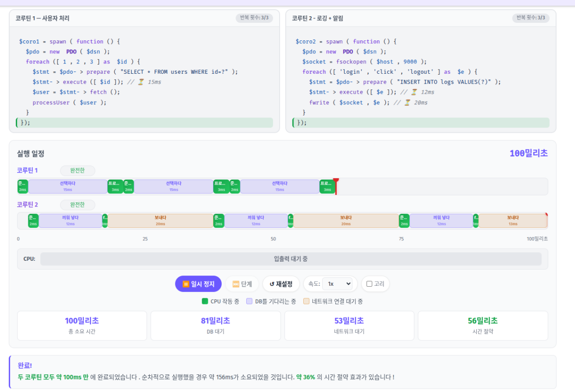Click the 완전한 status badge beside 코루틴 2
Image resolution: width=575 pixels, height=392 pixels.
tap(77, 205)
